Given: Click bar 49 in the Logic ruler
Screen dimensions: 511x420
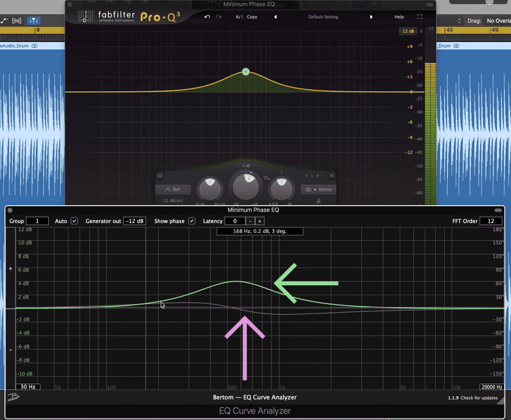Looking at the screenshot, I should click(x=495, y=30).
